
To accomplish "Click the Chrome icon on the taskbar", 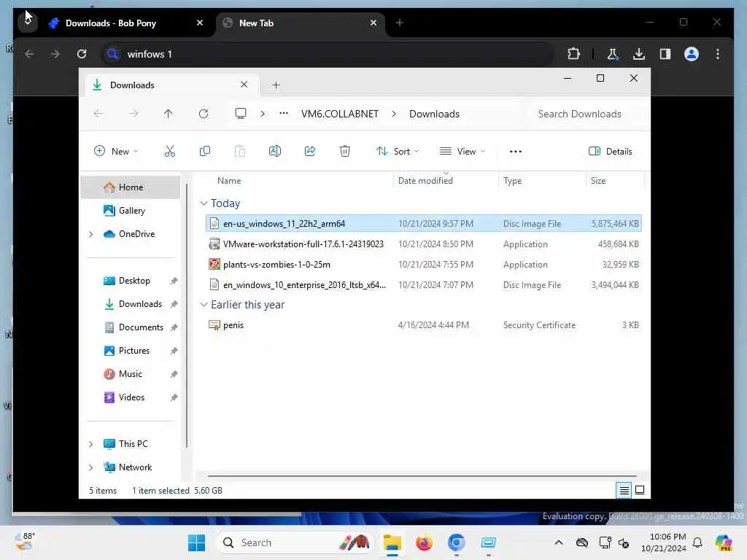I will pos(457,542).
